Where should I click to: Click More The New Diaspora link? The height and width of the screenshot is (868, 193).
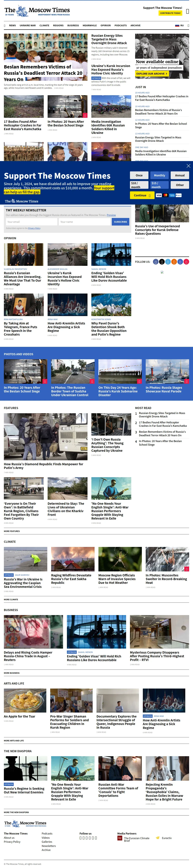pyautogui.click(x=16, y=812)
